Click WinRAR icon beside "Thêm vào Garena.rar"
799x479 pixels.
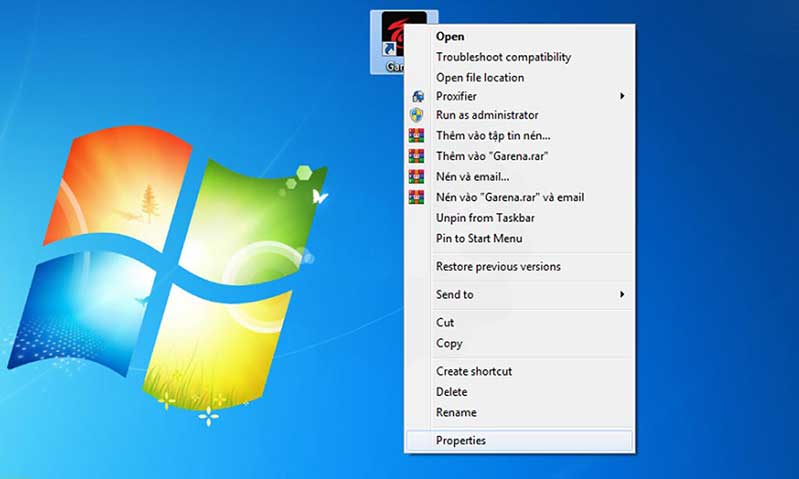[417, 156]
